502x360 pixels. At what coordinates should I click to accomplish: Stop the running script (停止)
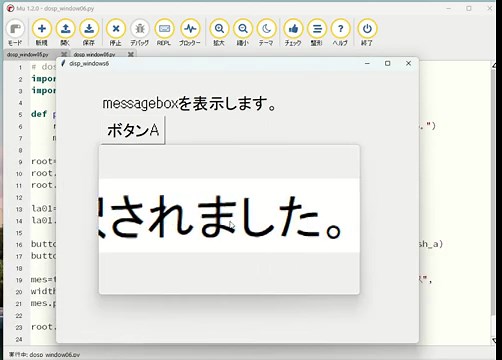116,32
